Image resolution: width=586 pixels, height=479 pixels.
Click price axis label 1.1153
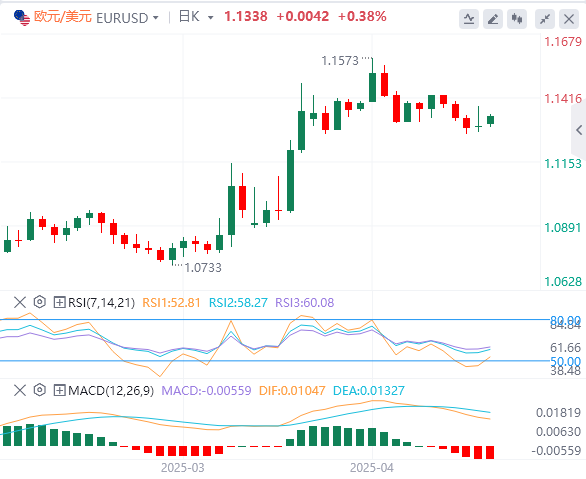[563, 164]
